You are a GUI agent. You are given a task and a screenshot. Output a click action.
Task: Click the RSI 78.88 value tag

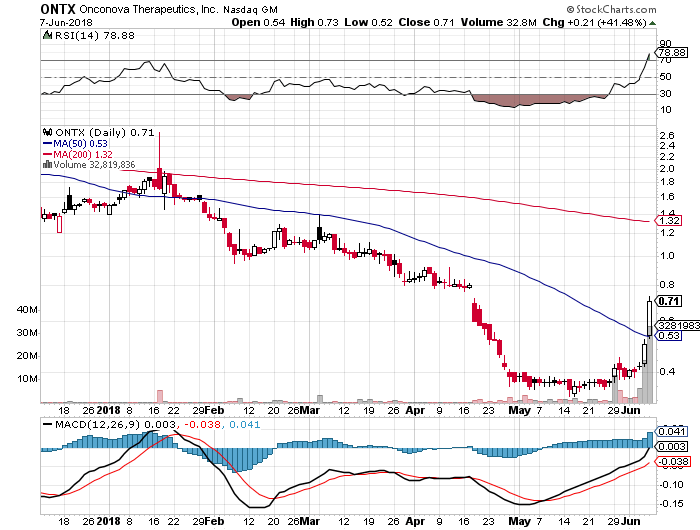pyautogui.click(x=672, y=53)
